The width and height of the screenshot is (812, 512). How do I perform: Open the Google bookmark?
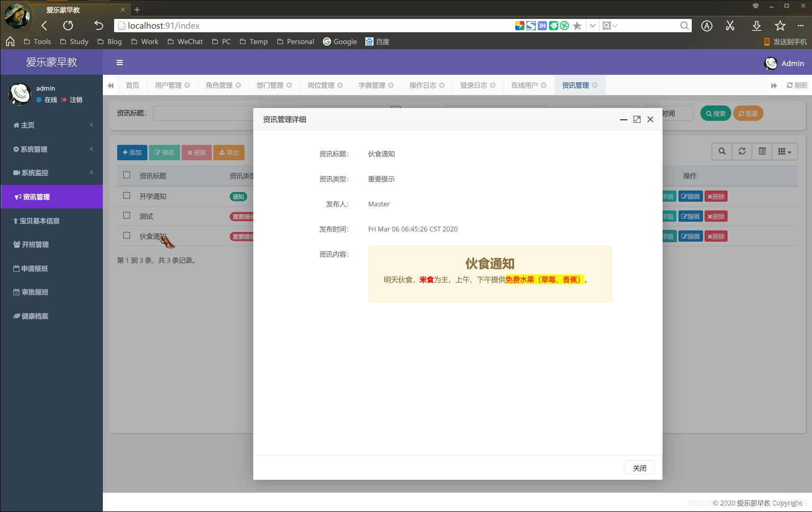click(x=340, y=41)
